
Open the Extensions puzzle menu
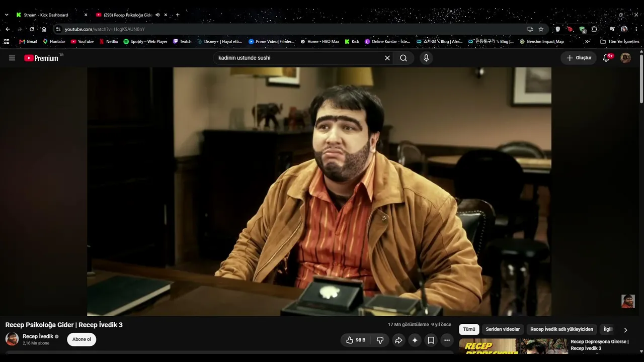point(594,29)
